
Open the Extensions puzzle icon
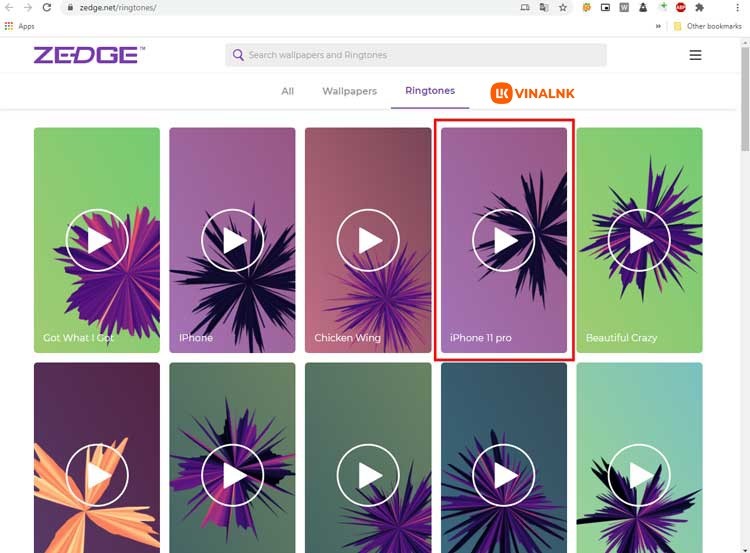pos(699,7)
